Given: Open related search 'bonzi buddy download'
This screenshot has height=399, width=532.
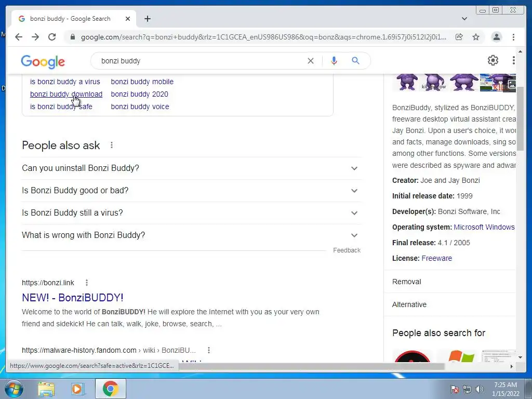Looking at the screenshot, I should (66, 95).
